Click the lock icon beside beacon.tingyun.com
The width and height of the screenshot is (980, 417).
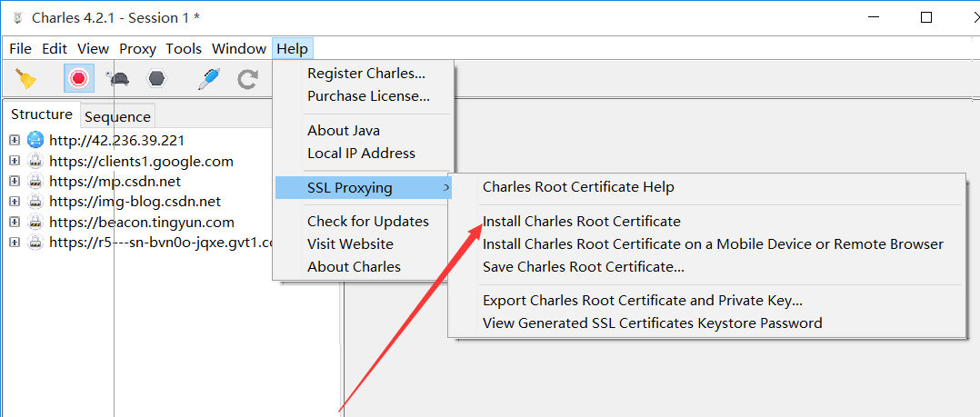pos(35,223)
